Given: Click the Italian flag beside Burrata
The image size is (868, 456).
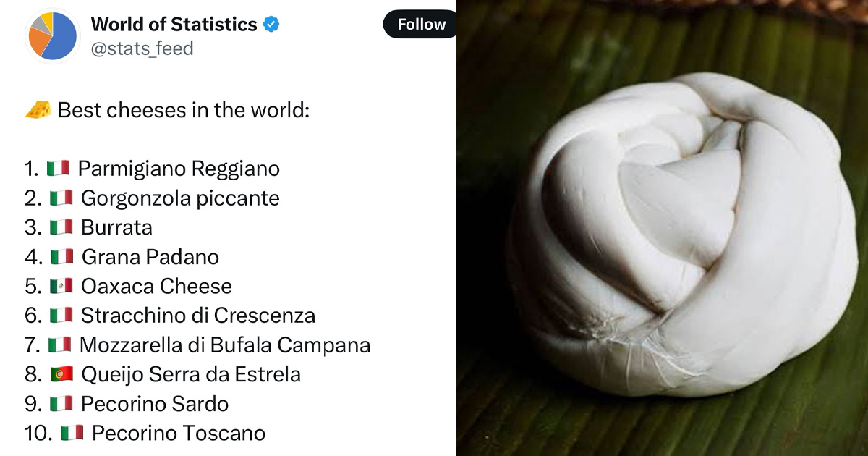Looking at the screenshot, I should pyautogui.click(x=61, y=227).
